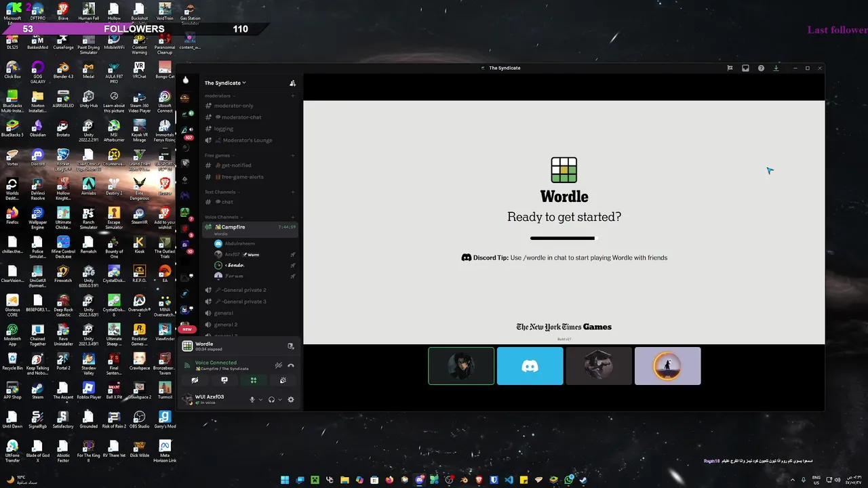Open Recycle Bin desktop icon
Image resolution: width=868 pixels, height=488 pixels.
pyautogui.click(x=12, y=361)
